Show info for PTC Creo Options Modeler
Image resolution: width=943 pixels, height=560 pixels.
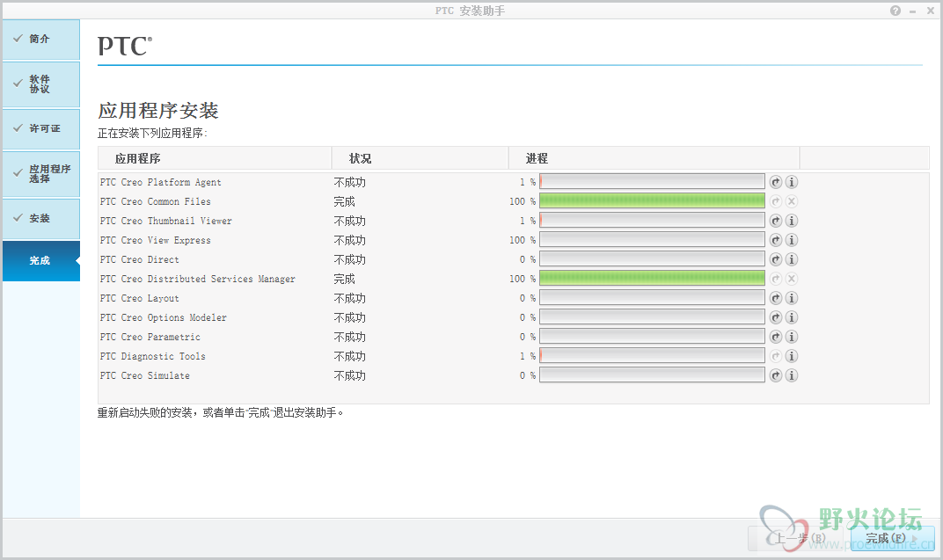point(792,317)
